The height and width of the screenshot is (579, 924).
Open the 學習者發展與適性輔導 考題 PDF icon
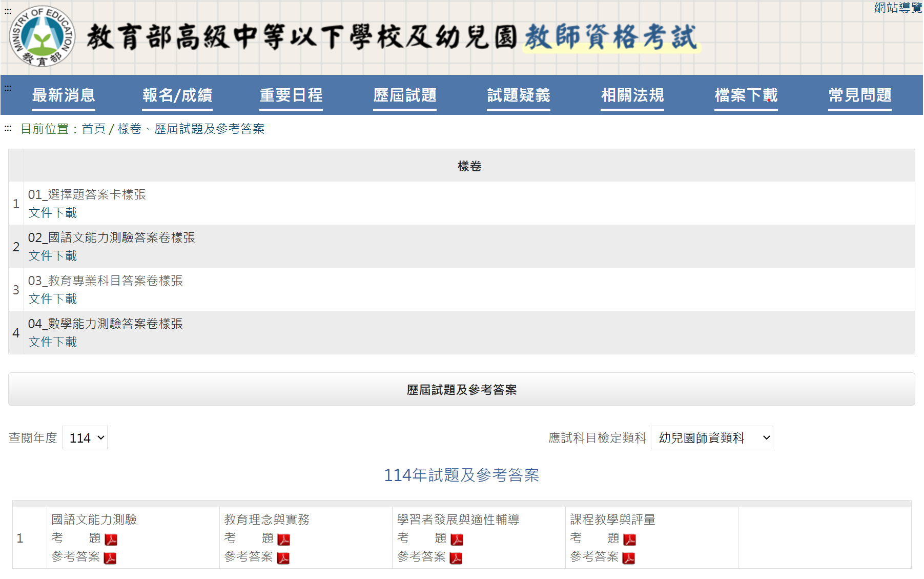coord(458,538)
